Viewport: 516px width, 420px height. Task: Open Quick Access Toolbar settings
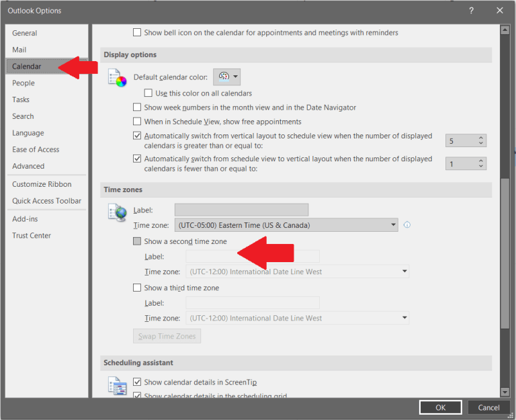[x=46, y=201]
